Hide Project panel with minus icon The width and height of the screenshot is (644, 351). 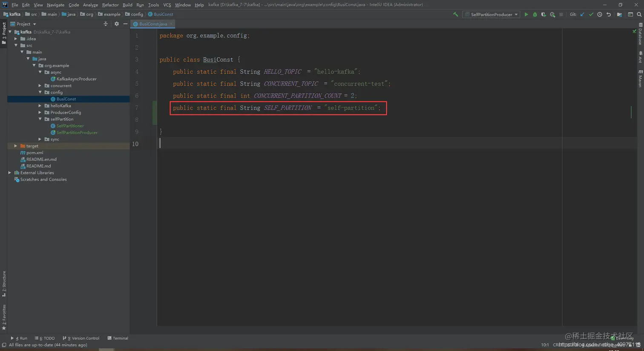pos(125,24)
